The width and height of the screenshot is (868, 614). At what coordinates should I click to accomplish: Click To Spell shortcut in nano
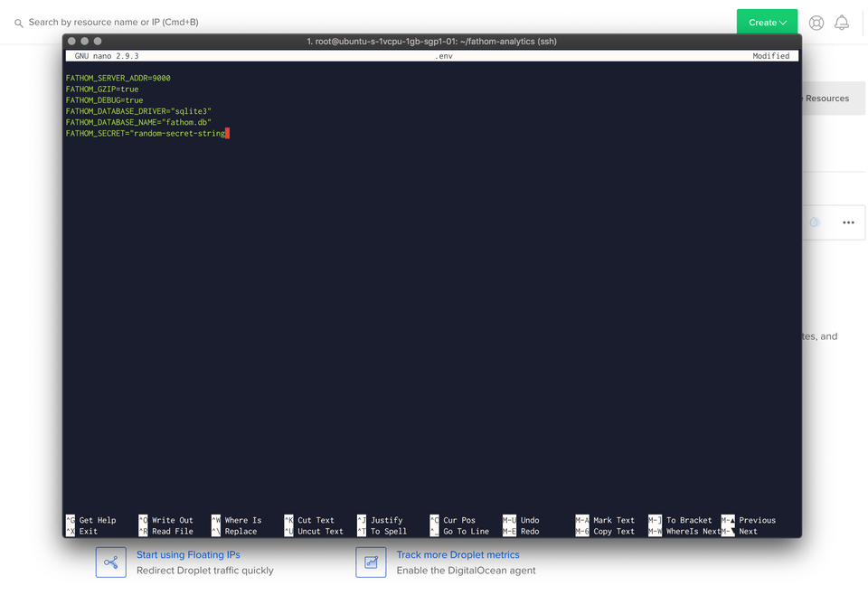click(x=382, y=532)
